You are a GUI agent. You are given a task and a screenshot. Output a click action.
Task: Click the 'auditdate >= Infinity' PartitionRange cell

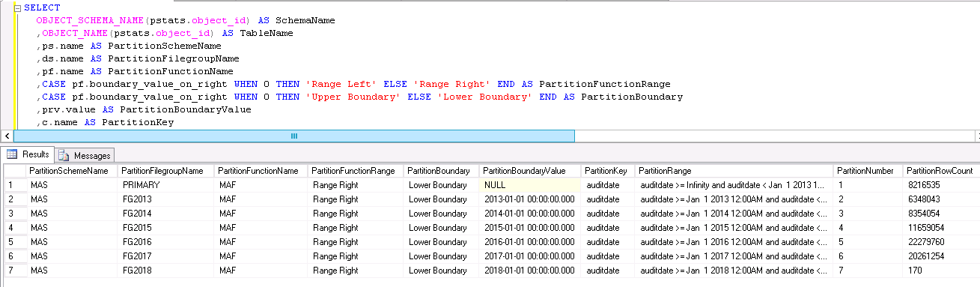tap(734, 184)
